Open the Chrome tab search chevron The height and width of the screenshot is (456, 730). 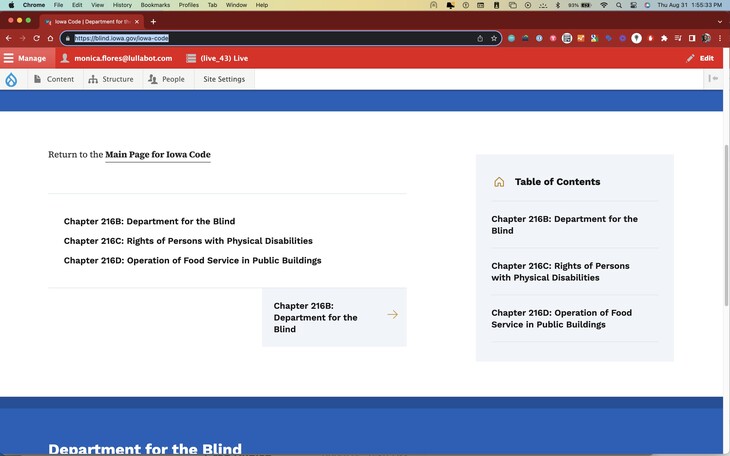click(719, 21)
